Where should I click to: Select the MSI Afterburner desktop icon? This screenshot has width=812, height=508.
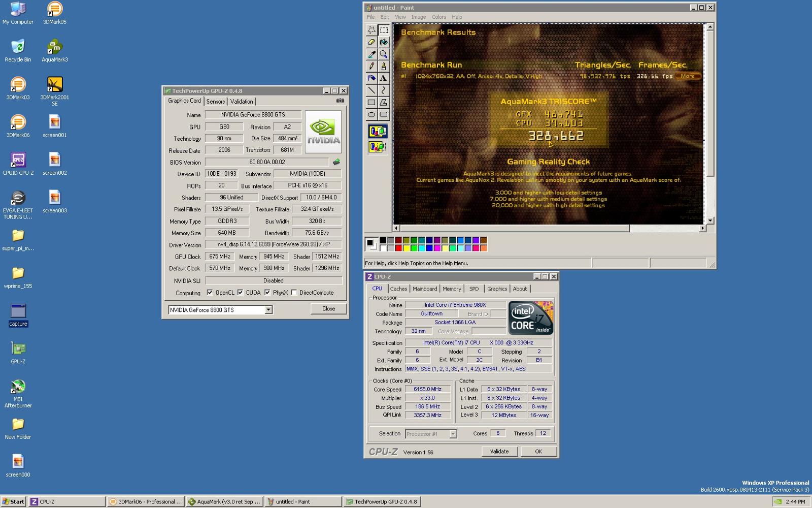click(18, 393)
